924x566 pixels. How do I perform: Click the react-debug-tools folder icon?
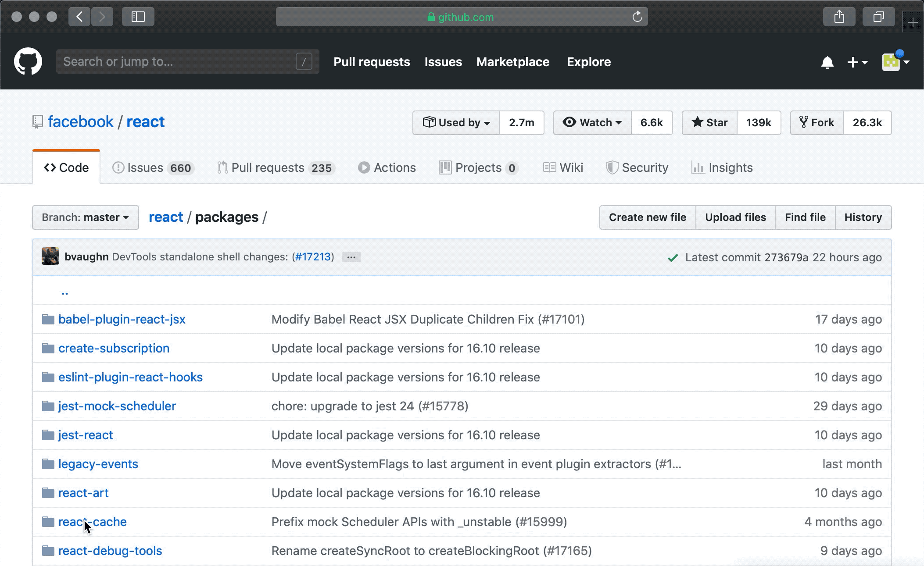(48, 551)
